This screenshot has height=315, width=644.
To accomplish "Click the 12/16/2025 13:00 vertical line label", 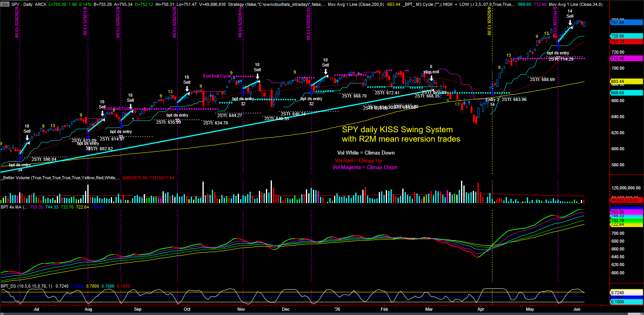I will [308, 24].
